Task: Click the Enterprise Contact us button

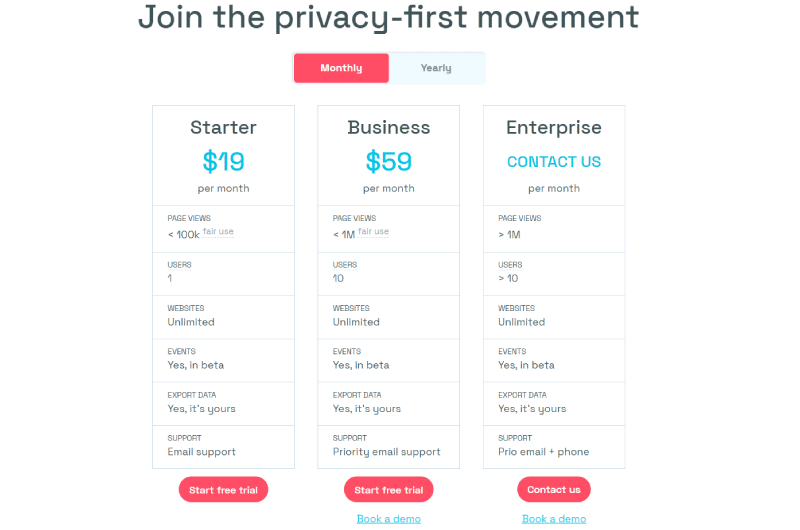Action: click(554, 490)
